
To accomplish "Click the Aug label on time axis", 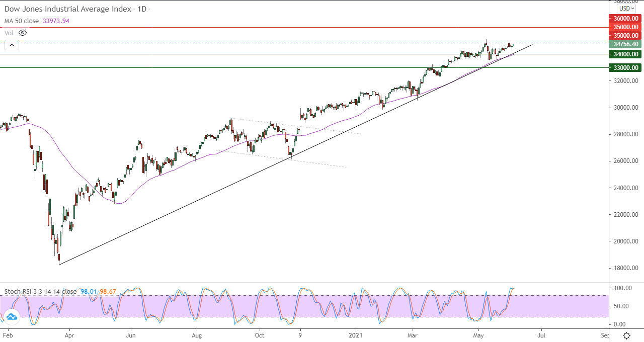I will point(197,334).
